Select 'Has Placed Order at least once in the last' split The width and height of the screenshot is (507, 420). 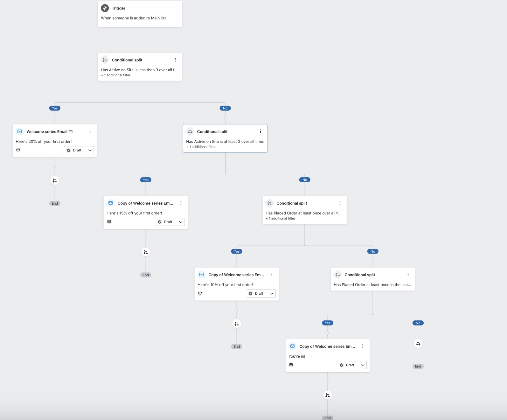pos(372,279)
